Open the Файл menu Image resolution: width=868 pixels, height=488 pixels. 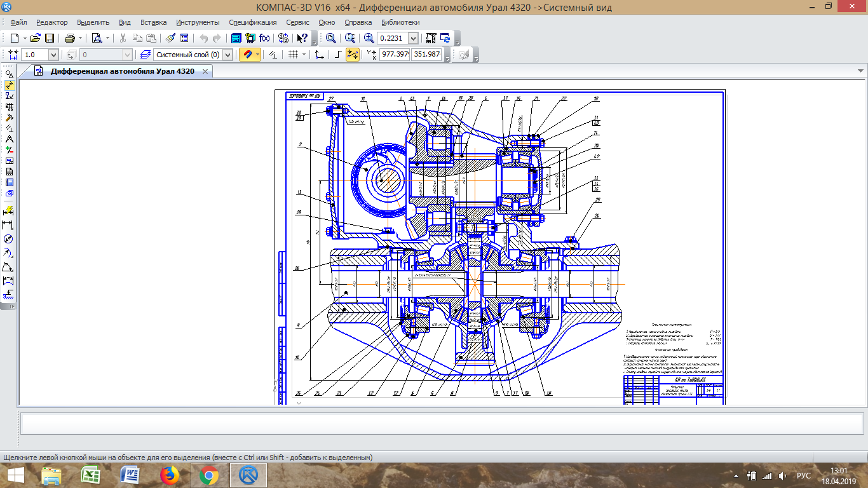pyautogui.click(x=18, y=22)
